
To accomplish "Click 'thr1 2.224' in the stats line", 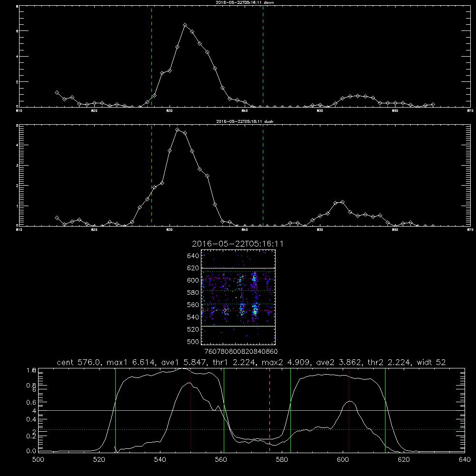I will [x=234, y=362].
